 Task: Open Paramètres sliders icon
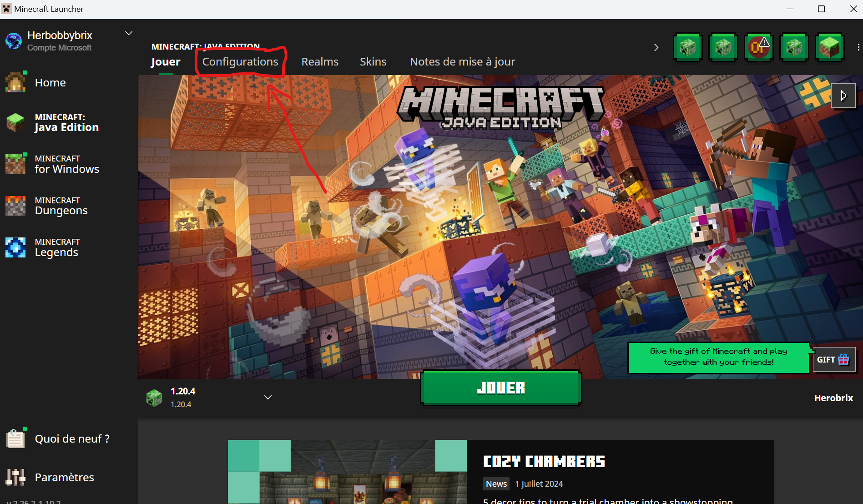click(x=15, y=477)
